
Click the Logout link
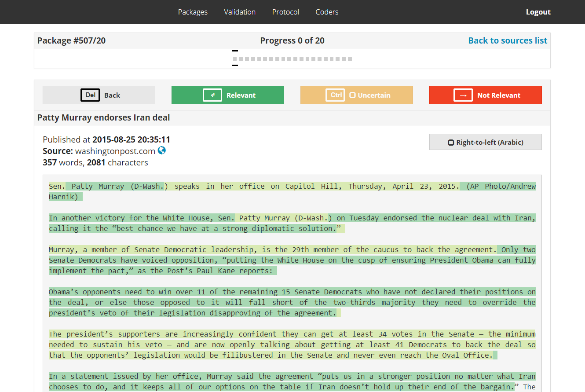[x=538, y=12]
